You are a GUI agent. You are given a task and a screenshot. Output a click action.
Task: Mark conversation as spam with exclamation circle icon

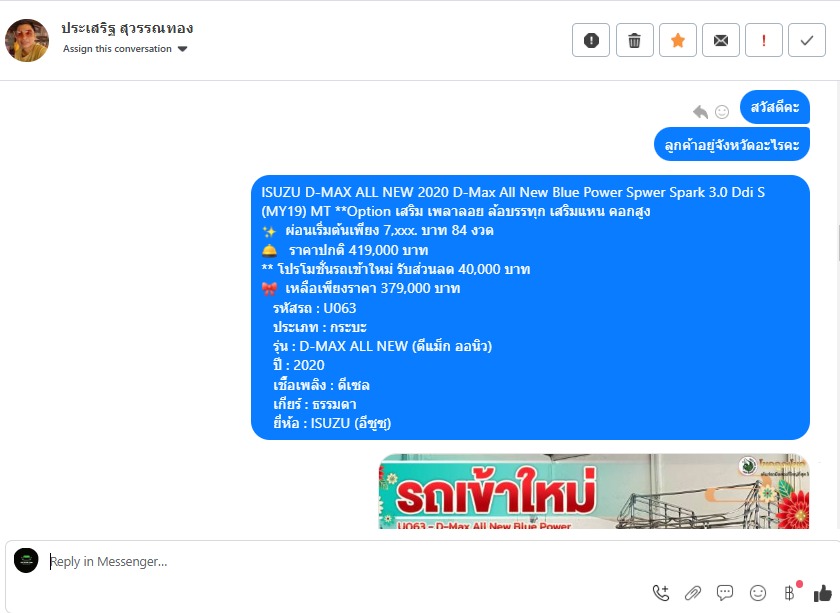[591, 40]
